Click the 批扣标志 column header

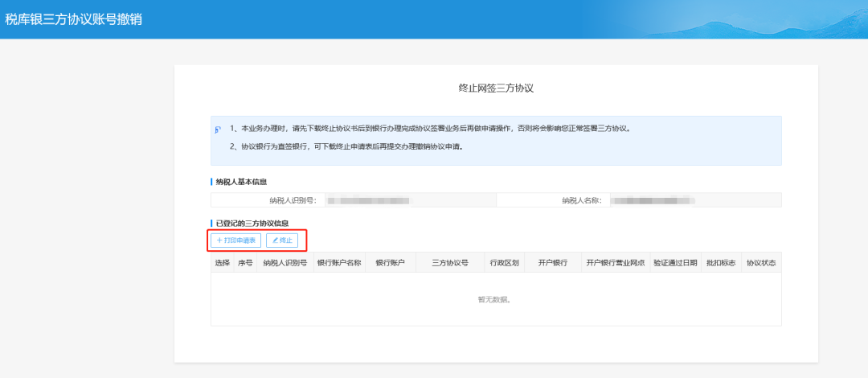coord(720,263)
